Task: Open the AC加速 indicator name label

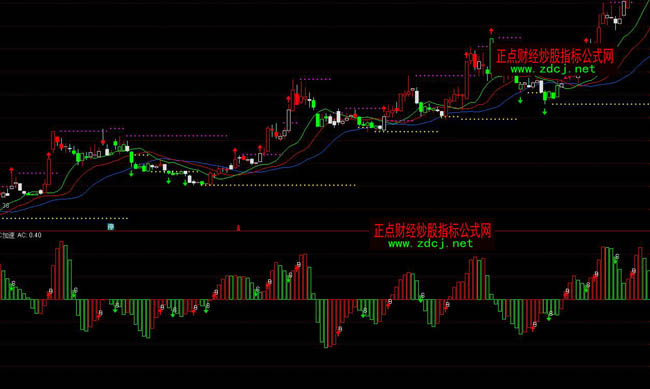Action: pos(7,235)
